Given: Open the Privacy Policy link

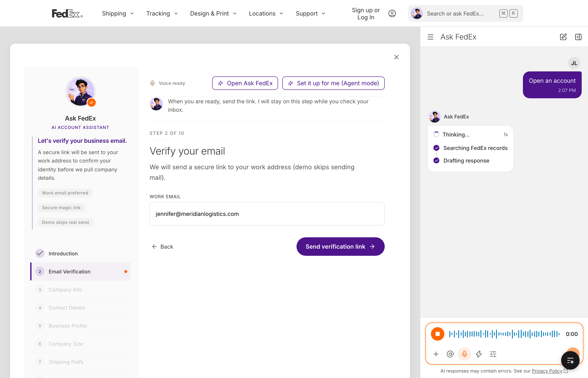Looking at the screenshot, I should point(547,371).
